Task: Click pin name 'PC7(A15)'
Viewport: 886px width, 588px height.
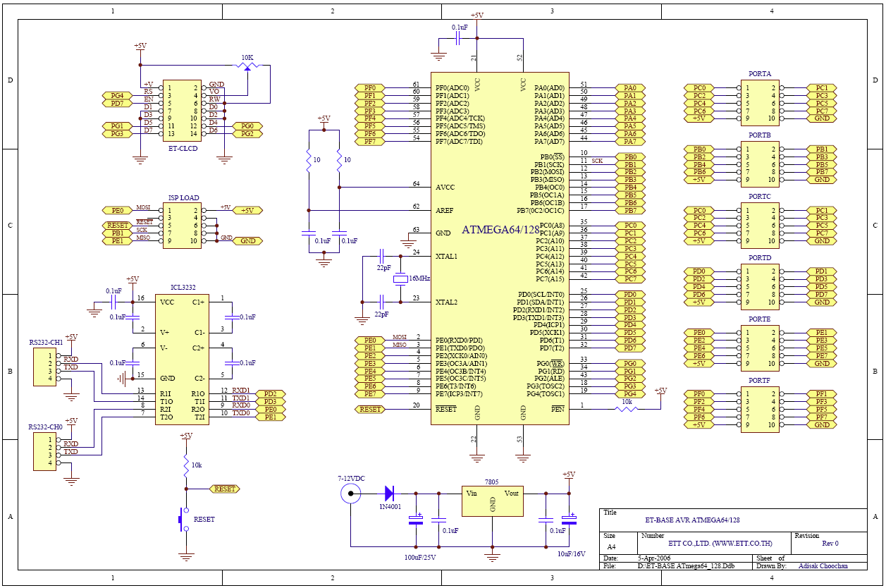Action: click(550, 279)
